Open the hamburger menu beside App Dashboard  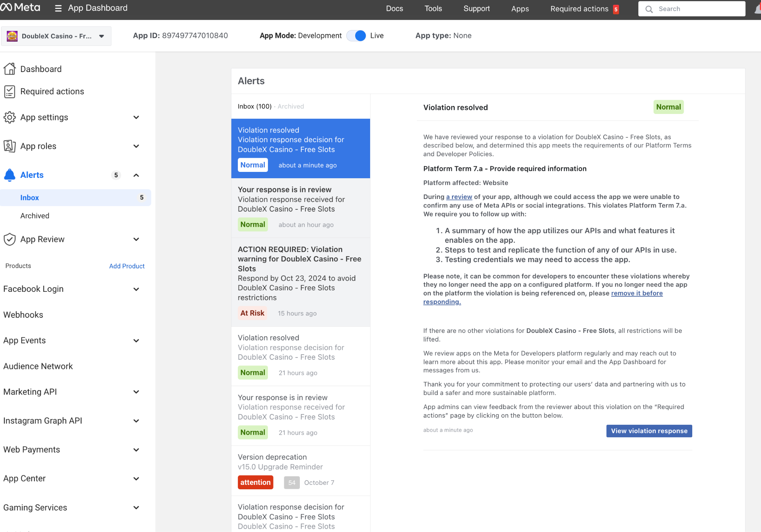(x=58, y=8)
